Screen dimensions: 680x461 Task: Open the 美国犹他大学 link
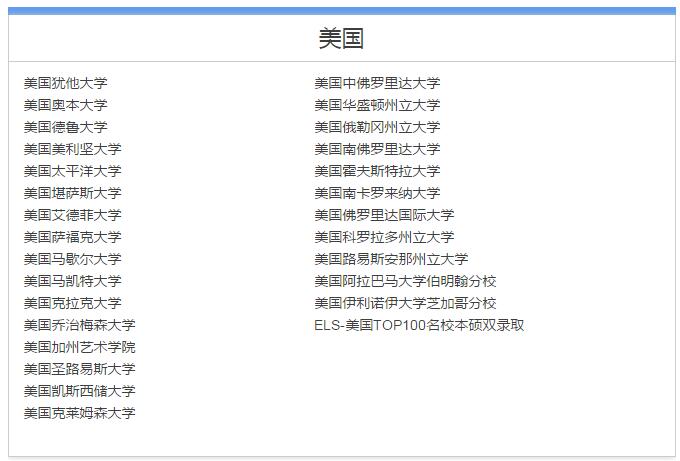65,83
